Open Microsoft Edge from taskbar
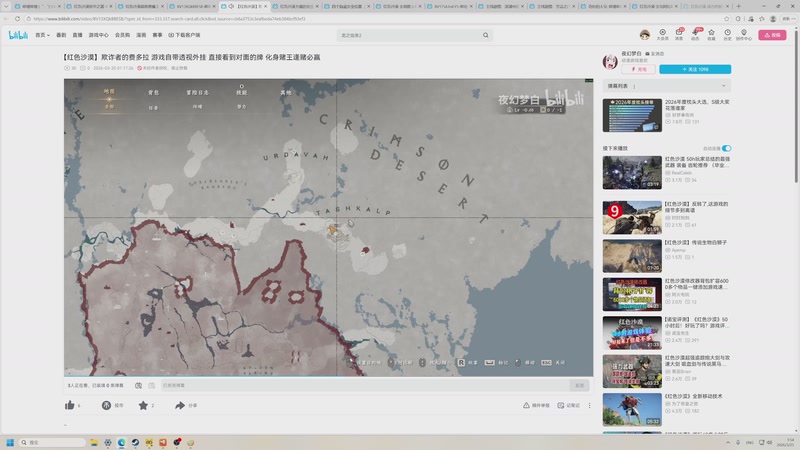This screenshot has width=800, height=450. pyautogui.click(x=121, y=442)
